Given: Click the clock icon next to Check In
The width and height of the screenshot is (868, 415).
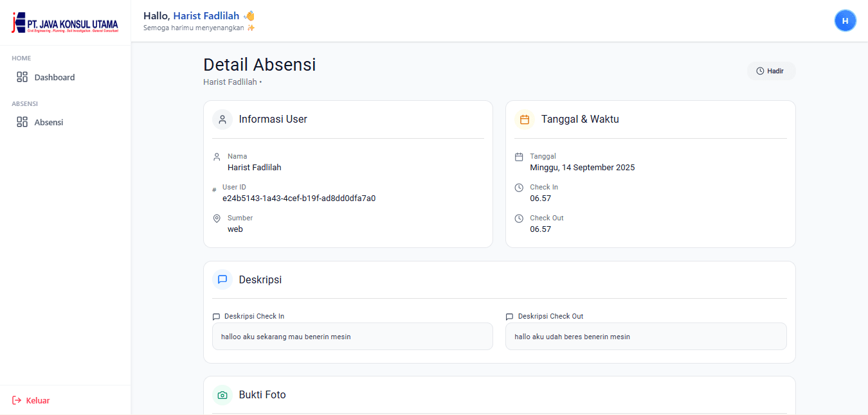Looking at the screenshot, I should (x=518, y=187).
